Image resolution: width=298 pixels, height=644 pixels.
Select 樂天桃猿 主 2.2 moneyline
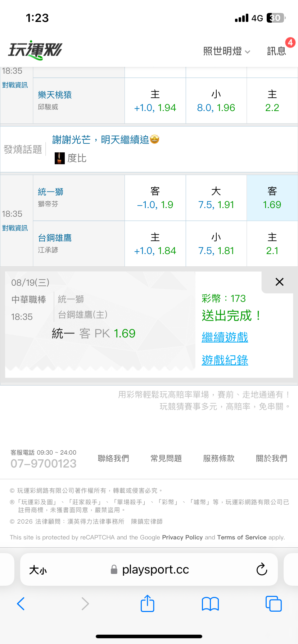[272, 101]
